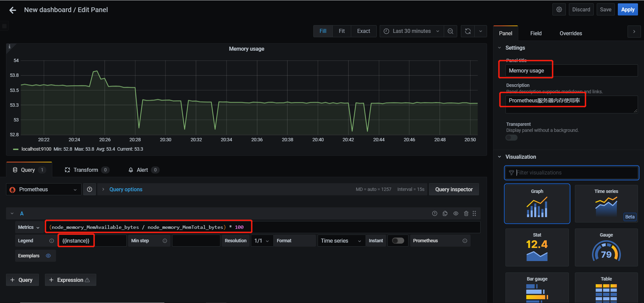
Task: Open the Prometheus data source dropdown
Action: click(x=44, y=189)
